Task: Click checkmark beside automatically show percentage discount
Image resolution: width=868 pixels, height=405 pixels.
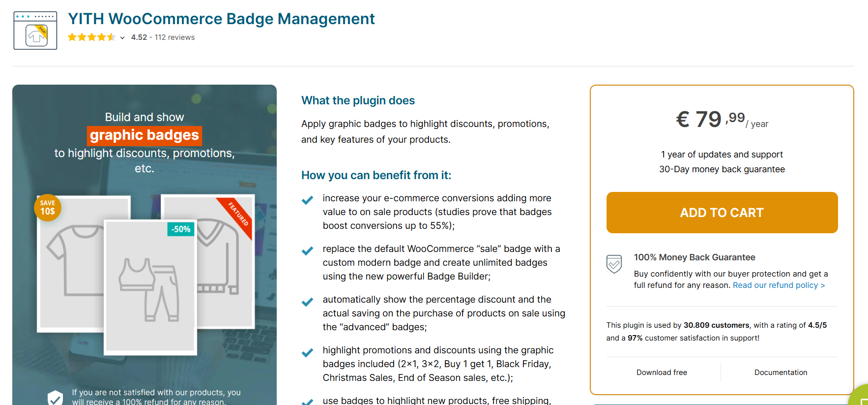Action: pyautogui.click(x=307, y=302)
